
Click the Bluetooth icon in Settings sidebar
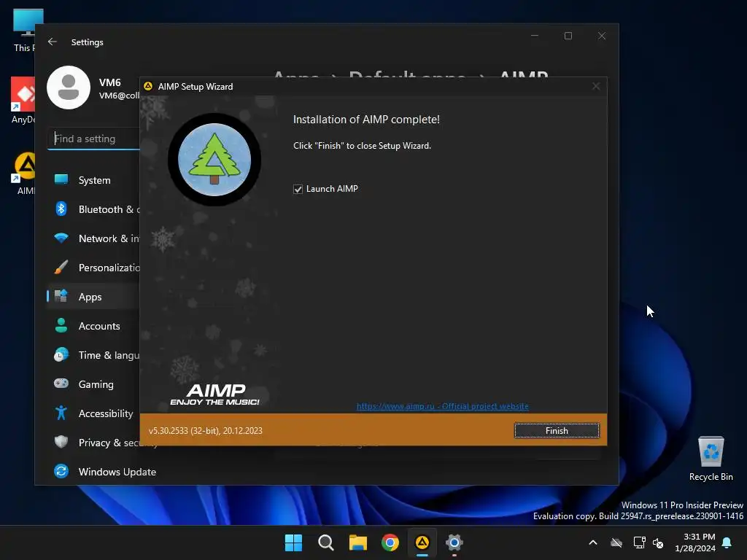point(61,209)
